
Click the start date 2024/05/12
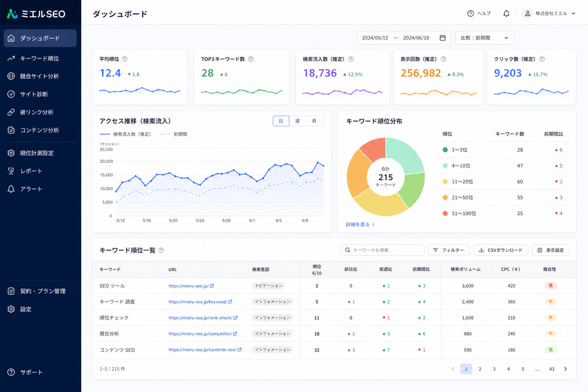375,38
